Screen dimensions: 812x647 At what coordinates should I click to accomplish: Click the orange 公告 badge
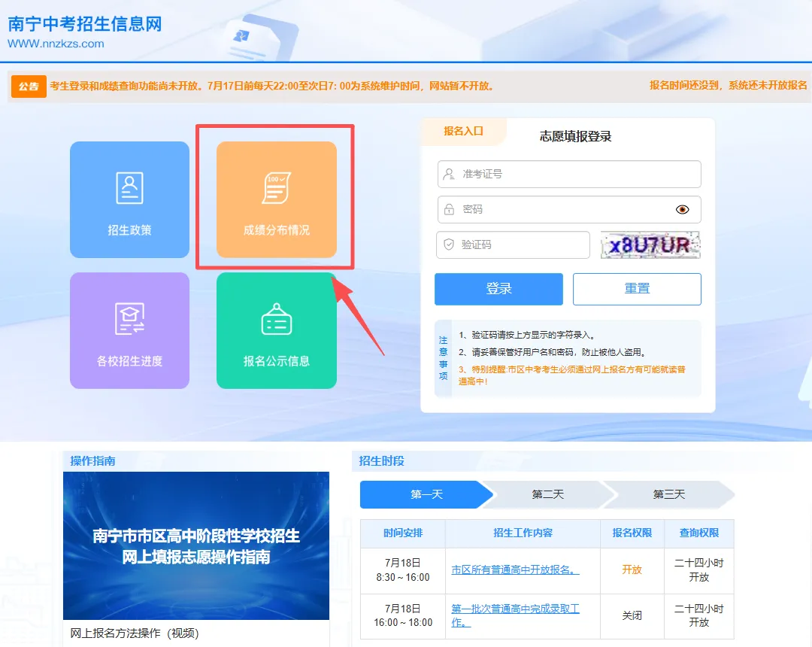click(x=29, y=87)
